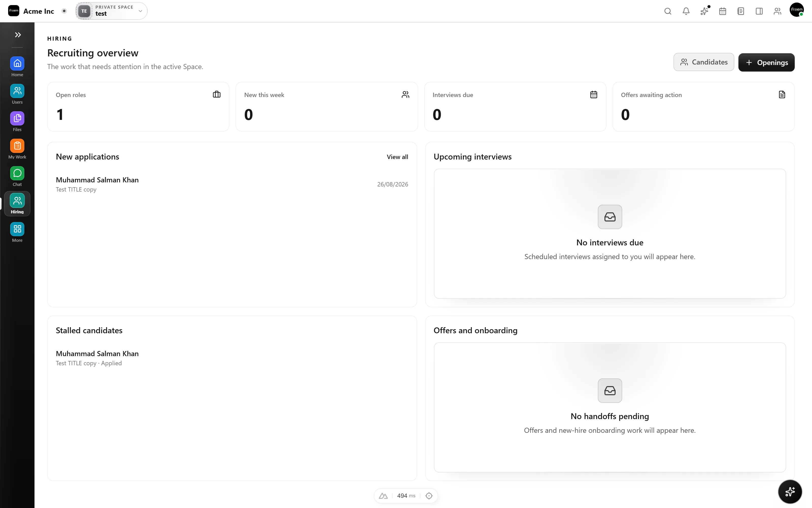Click View all in New applications
The width and height of the screenshot is (812, 508).
tap(397, 157)
